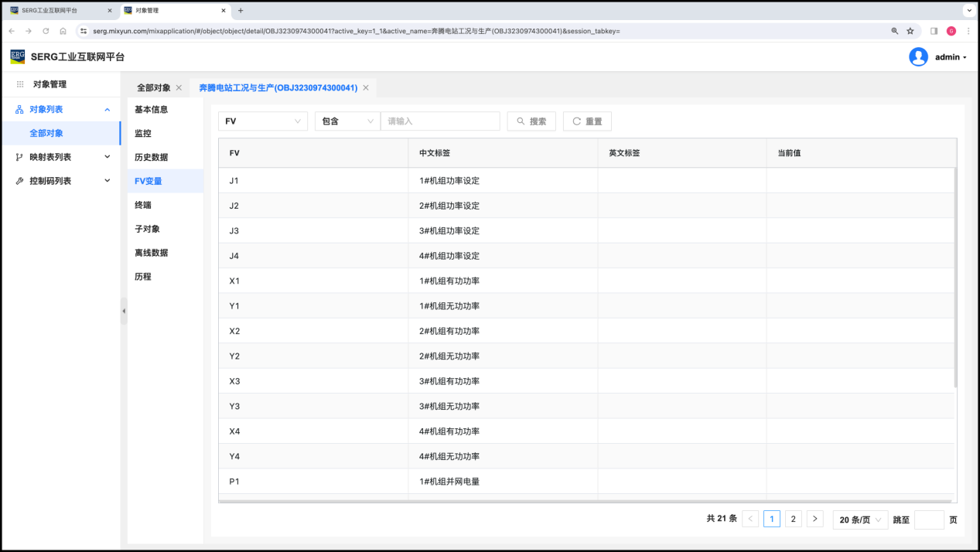Open the FV field filter dropdown
This screenshot has height=552, width=980.
(262, 121)
